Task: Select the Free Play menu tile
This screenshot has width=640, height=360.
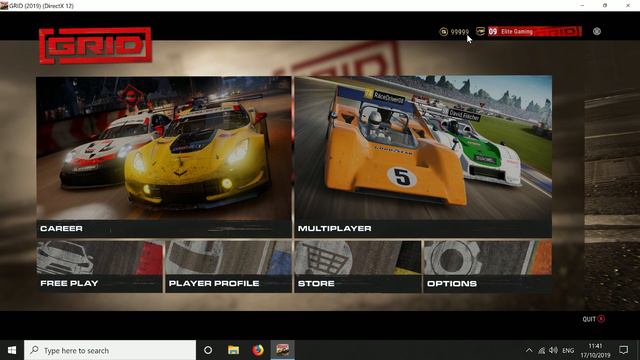Action: [100, 266]
